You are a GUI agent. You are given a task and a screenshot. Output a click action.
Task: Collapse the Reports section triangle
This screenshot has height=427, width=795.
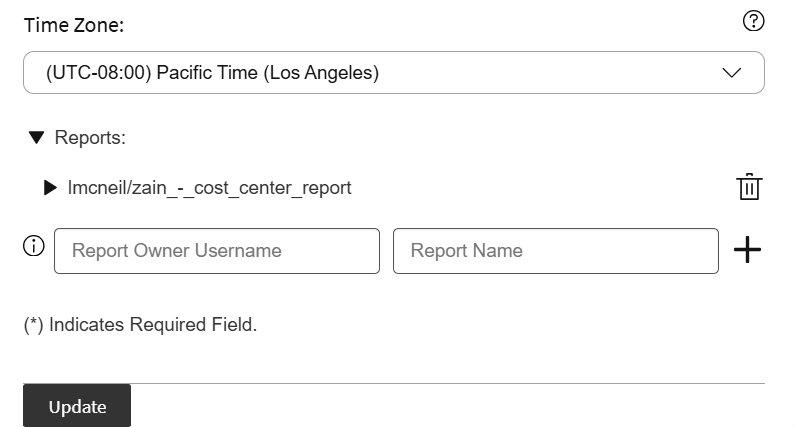click(x=37, y=138)
